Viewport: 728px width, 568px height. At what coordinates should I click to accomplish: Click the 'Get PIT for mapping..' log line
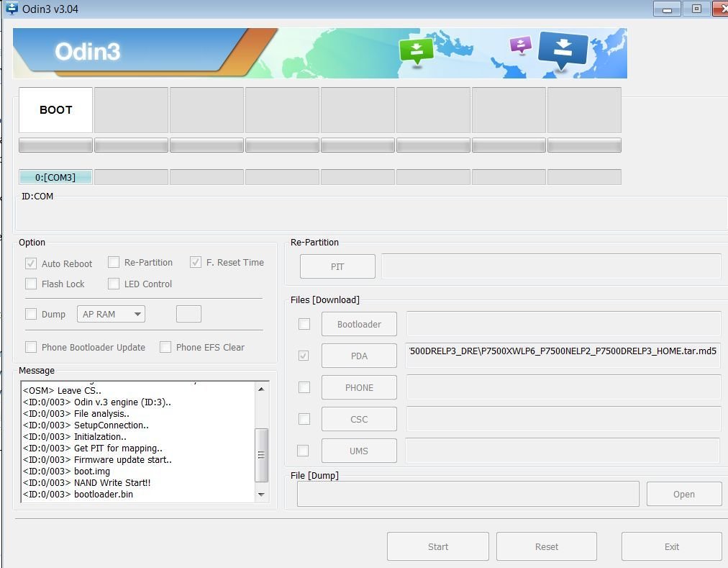(x=93, y=448)
